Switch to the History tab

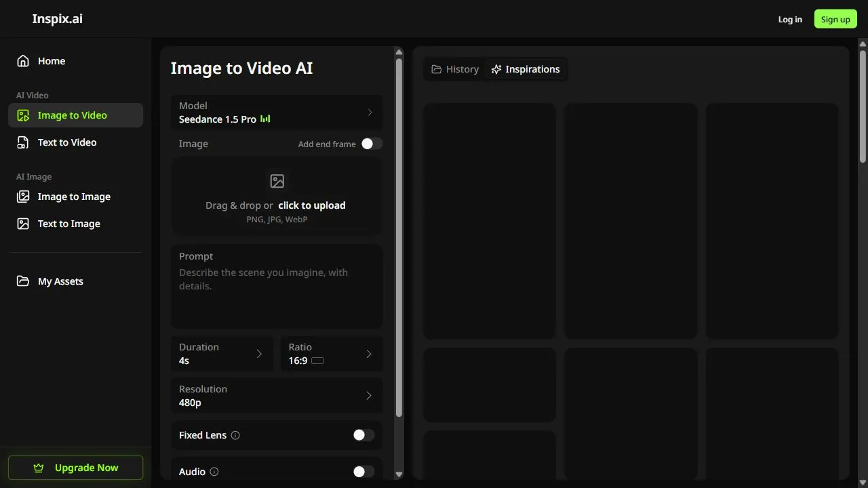[455, 69]
